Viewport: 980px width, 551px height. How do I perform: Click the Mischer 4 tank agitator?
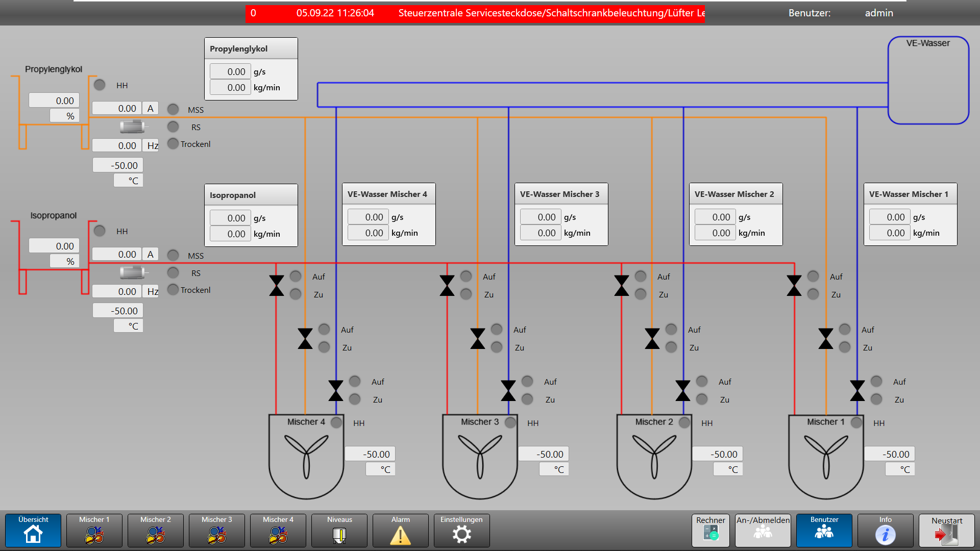306,457
